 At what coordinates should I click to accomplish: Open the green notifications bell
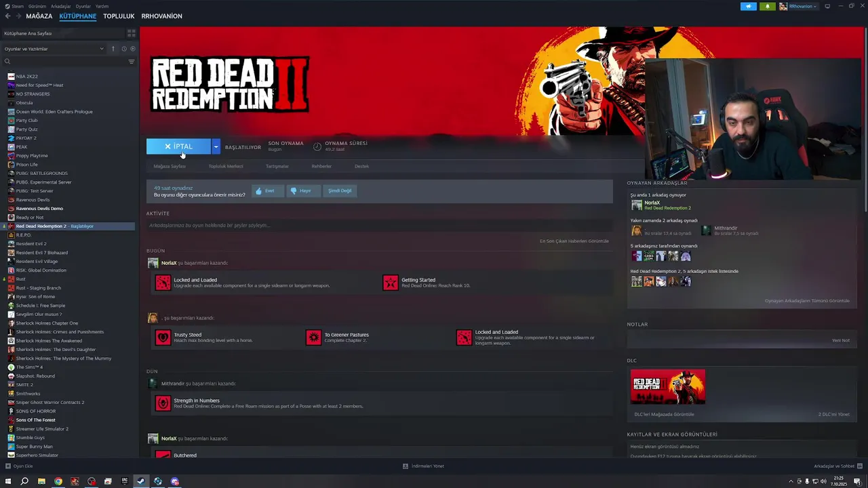pyautogui.click(x=768, y=6)
